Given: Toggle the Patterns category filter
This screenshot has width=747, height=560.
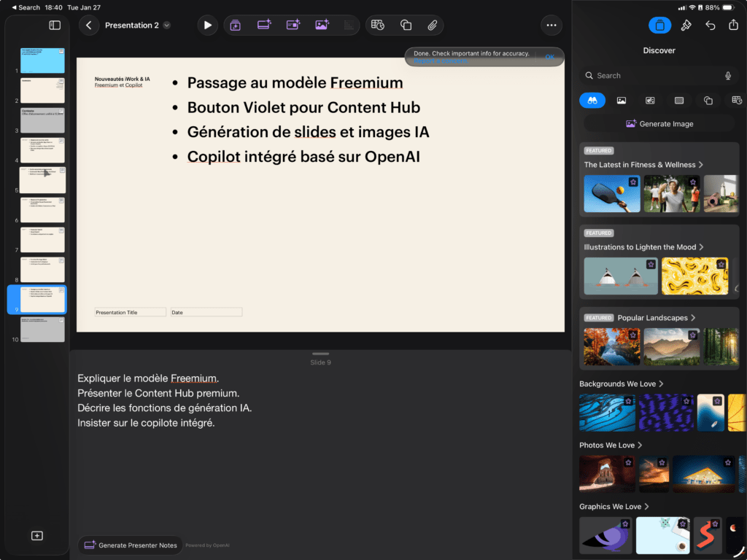Looking at the screenshot, I should tap(678, 100).
